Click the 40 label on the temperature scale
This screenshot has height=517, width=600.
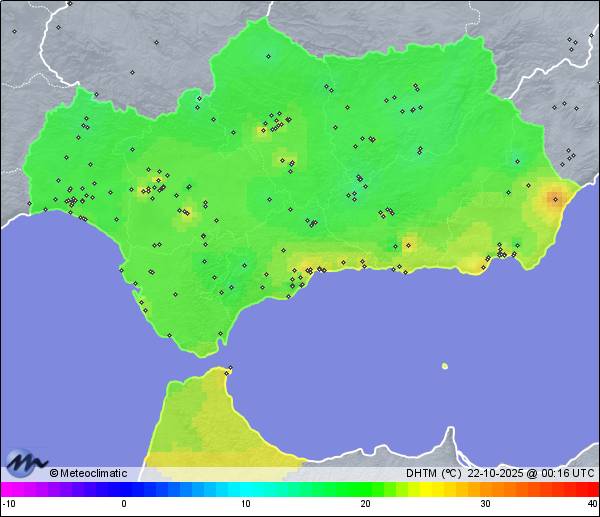592,504
